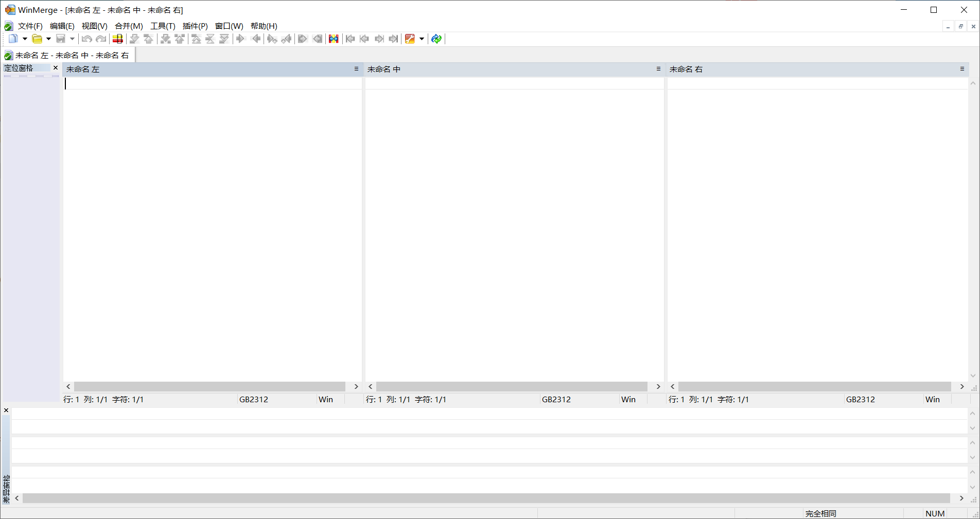980x519 pixels.
Task: Expand the Options wrench dropdown arrow
Action: 422,39
